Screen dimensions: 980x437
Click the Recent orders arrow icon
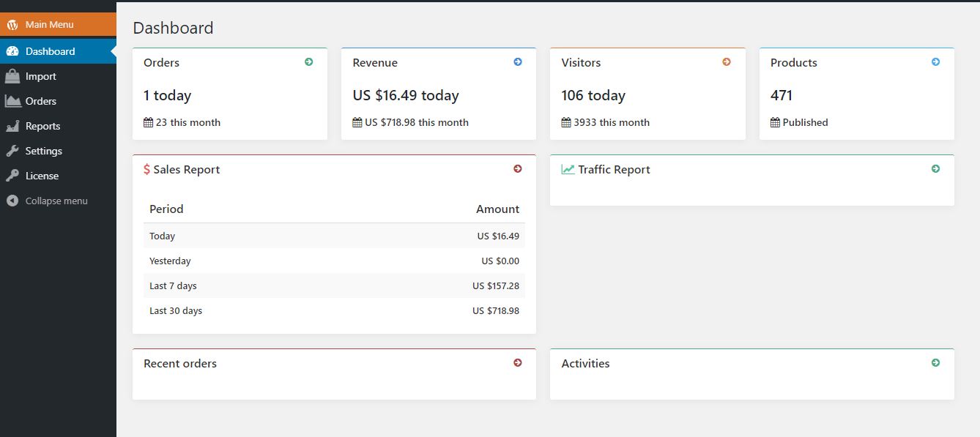(x=518, y=363)
